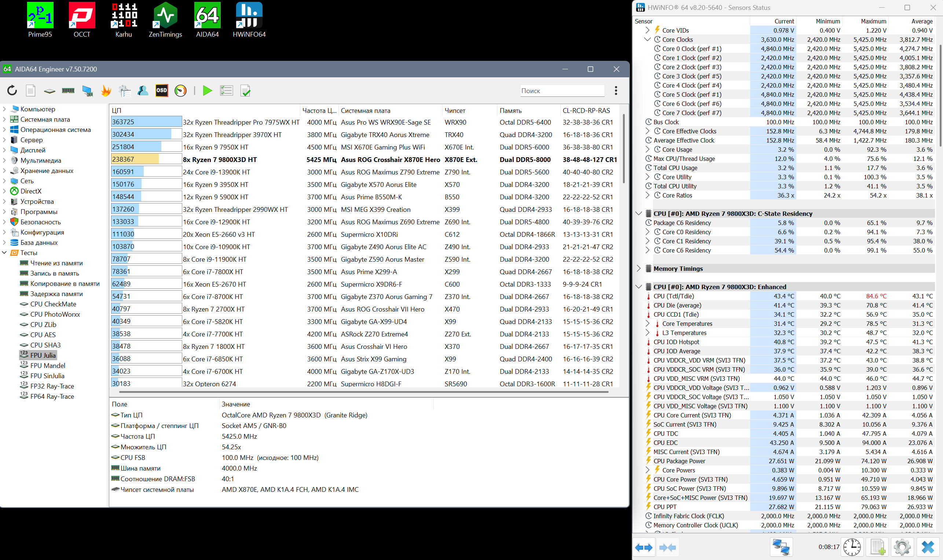
Task: Click the Поиск search field
Action: tap(562, 91)
